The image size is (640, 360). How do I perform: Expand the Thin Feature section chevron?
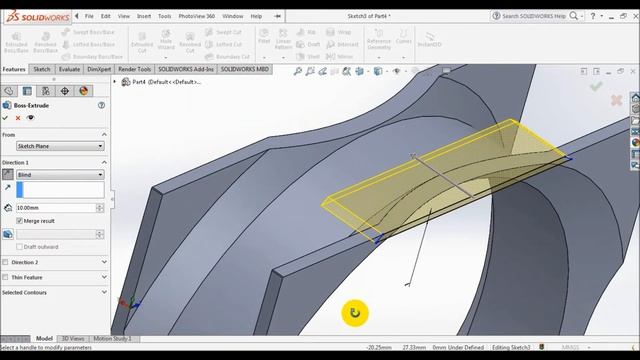[104, 277]
